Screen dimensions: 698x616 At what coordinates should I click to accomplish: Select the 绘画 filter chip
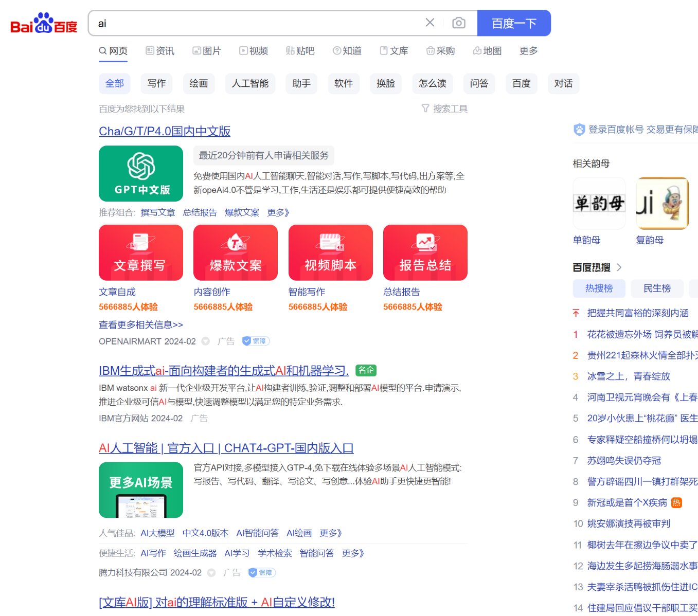[199, 83]
